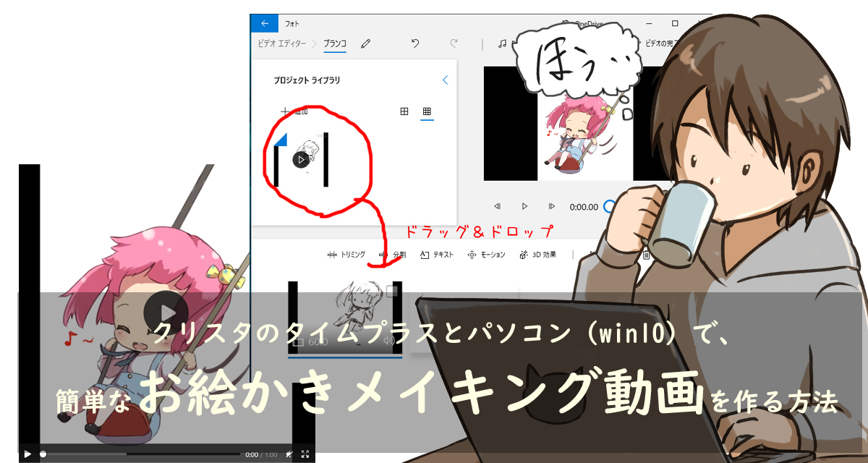
Task: Click the large round play overlay button
Action: click(166, 313)
